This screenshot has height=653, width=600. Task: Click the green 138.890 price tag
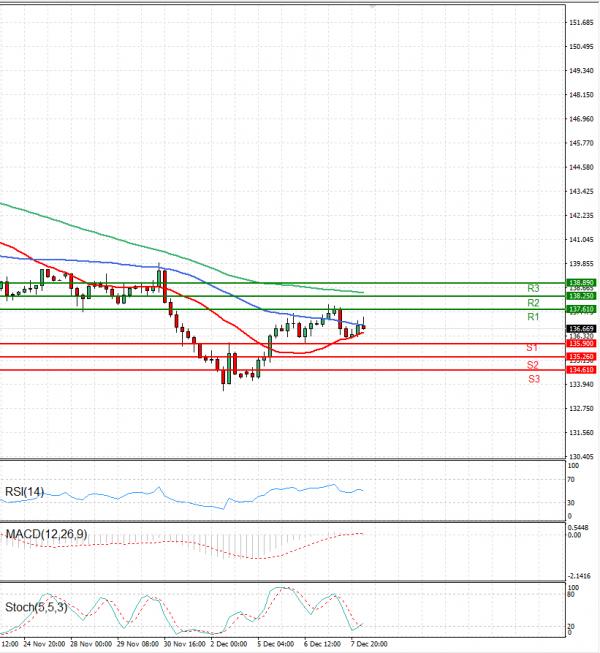point(581,283)
